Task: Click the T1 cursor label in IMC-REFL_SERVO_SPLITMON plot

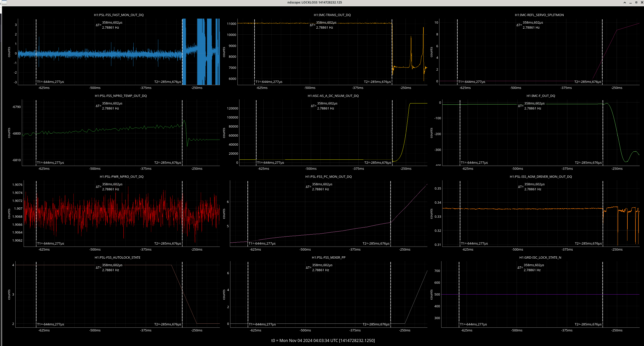Action: 472,82
